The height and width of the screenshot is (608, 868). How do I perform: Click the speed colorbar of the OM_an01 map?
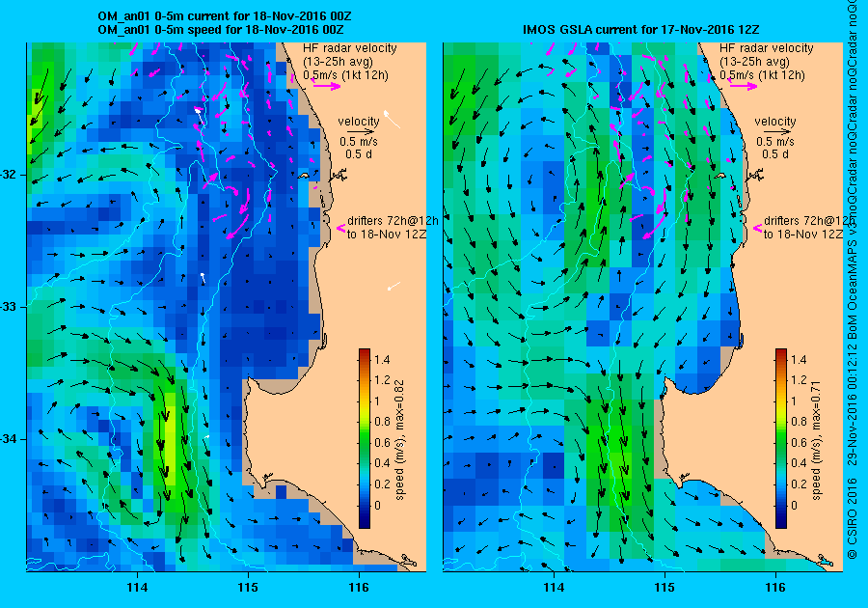point(365,438)
